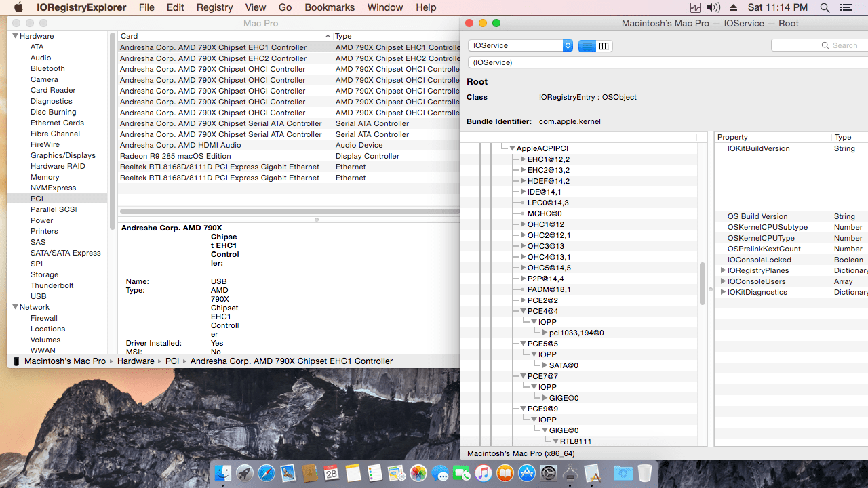Expand the pci1033,194@0 node
This screenshot has width=868, height=488.
click(x=545, y=333)
